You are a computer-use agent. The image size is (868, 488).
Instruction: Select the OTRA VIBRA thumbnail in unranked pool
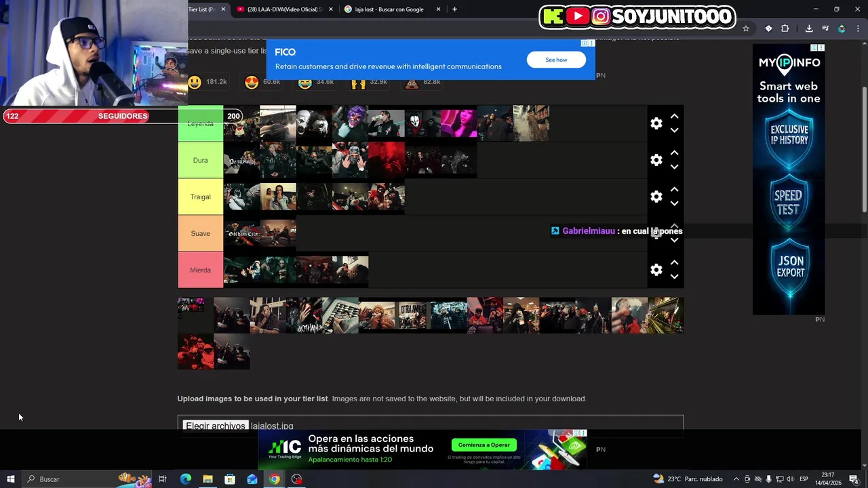pos(412,315)
